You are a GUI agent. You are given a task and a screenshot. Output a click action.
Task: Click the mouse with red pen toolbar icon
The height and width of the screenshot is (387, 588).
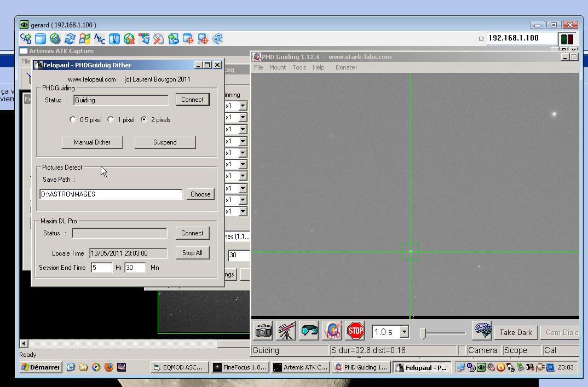pyautogui.click(x=159, y=39)
